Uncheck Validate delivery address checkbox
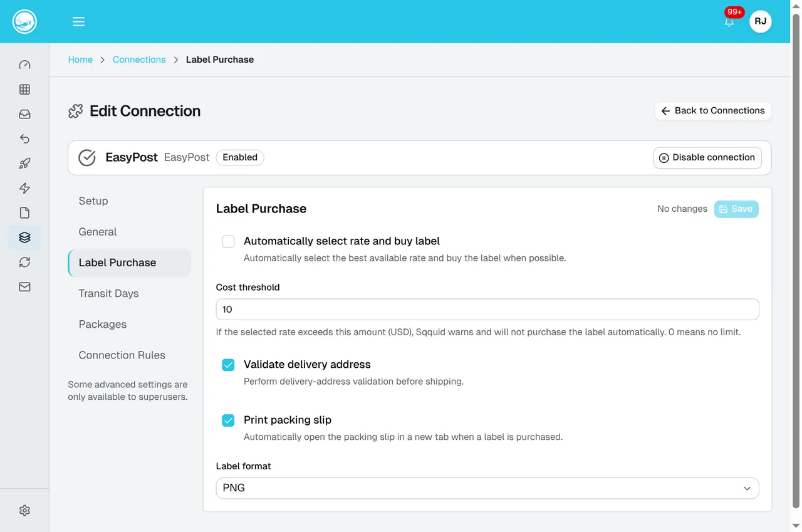Image resolution: width=802 pixels, height=532 pixels. pos(228,365)
